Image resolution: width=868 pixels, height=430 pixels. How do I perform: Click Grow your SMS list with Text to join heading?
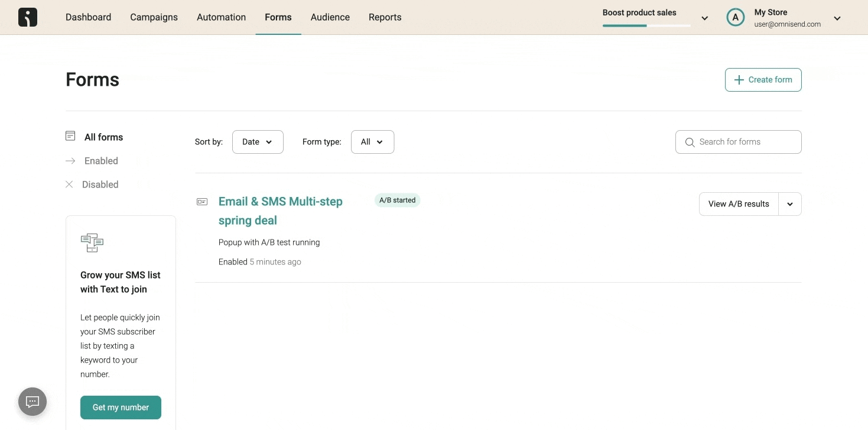(121, 282)
